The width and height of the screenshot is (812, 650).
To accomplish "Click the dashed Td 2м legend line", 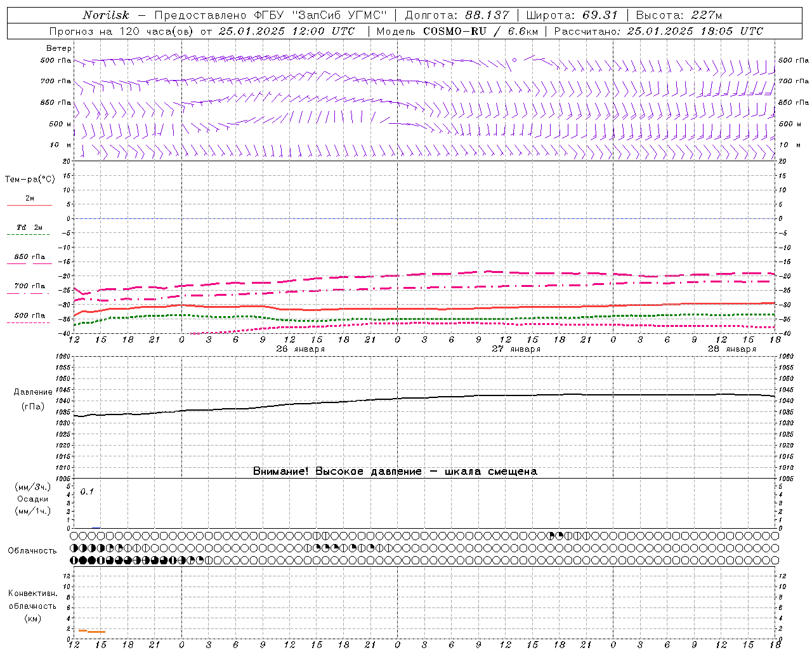I will point(28,235).
